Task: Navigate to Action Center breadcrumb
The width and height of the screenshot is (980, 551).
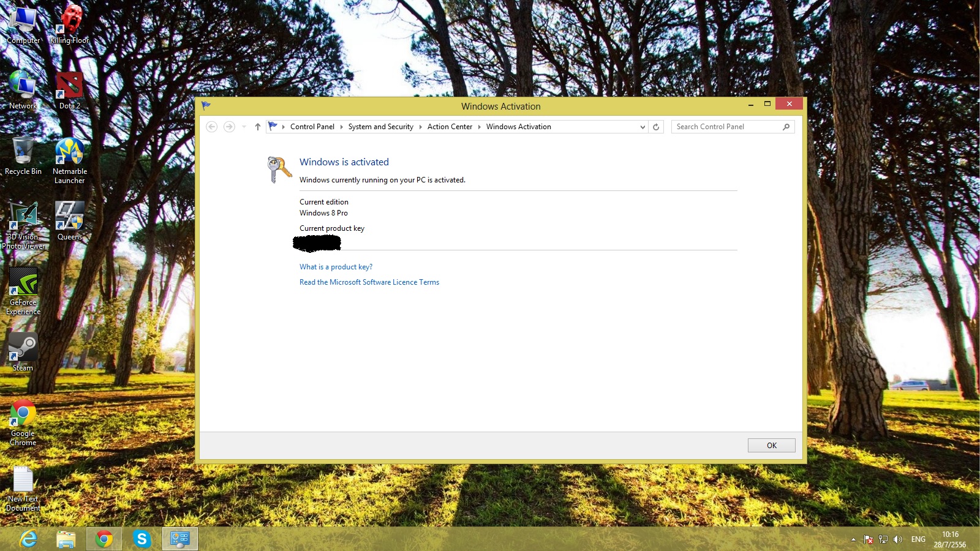Action: point(450,127)
